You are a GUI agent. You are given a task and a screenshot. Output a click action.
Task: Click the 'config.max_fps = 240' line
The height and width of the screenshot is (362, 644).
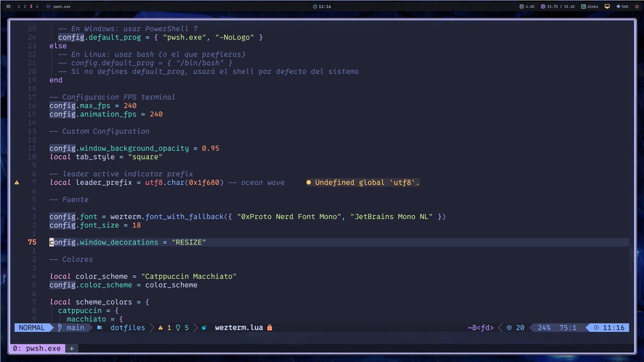(93, 106)
